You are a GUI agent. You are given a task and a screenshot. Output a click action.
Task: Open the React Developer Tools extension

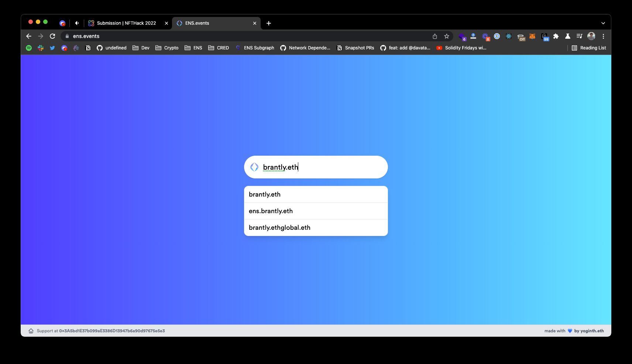point(509,36)
